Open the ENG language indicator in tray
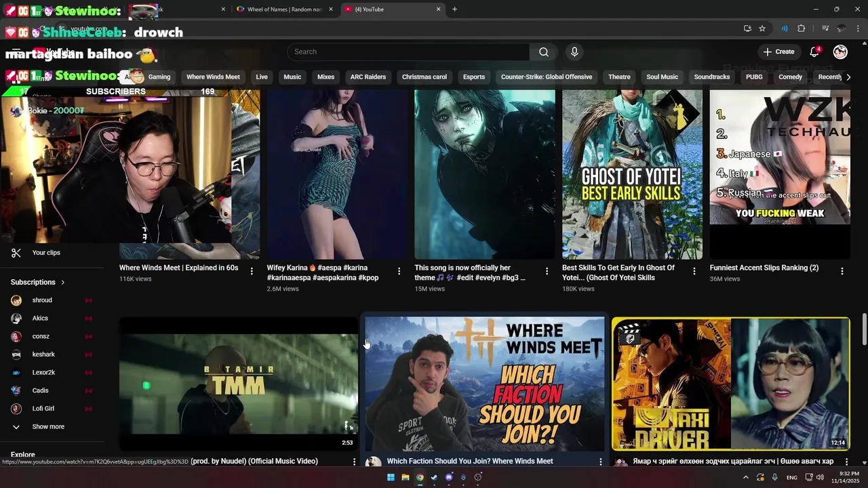The height and width of the screenshot is (488, 868). pyautogui.click(x=792, y=478)
